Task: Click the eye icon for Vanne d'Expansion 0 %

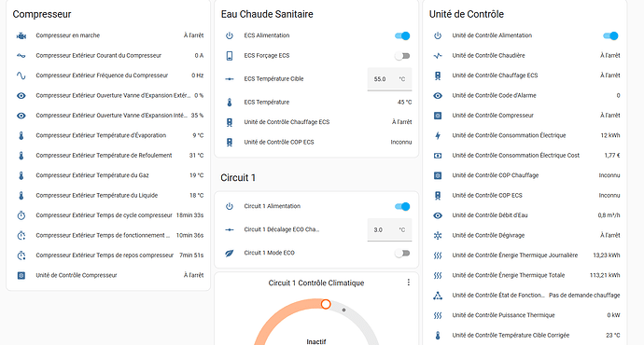Action: pos(21,96)
